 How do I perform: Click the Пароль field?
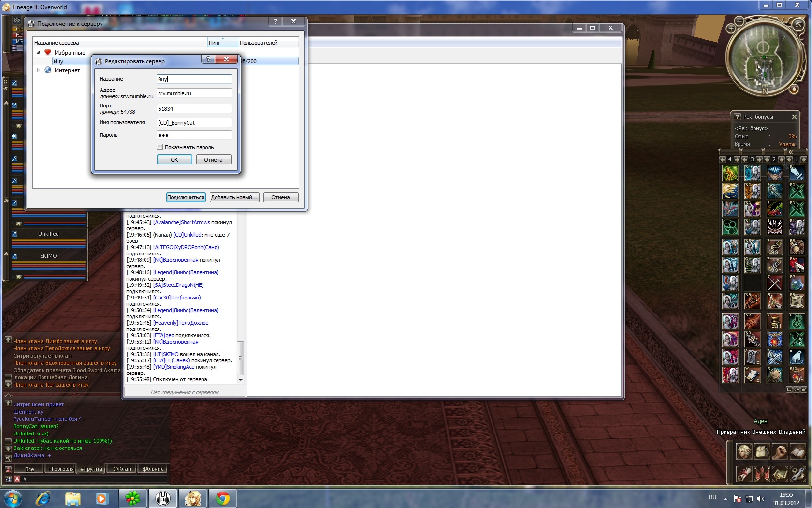click(x=194, y=135)
